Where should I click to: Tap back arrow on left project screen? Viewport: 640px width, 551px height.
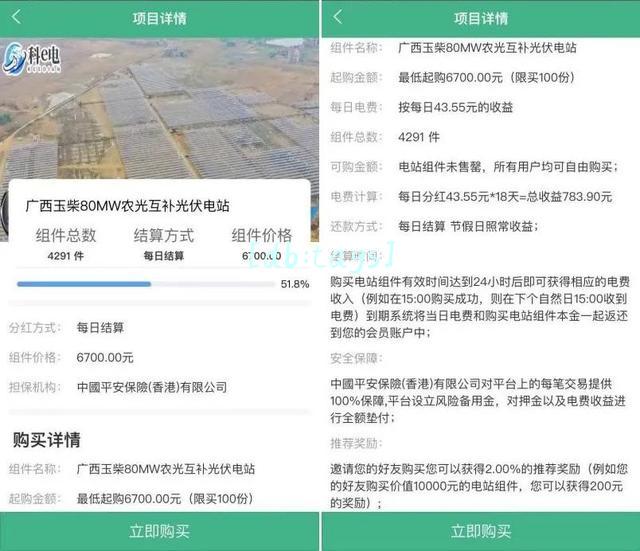(16, 17)
